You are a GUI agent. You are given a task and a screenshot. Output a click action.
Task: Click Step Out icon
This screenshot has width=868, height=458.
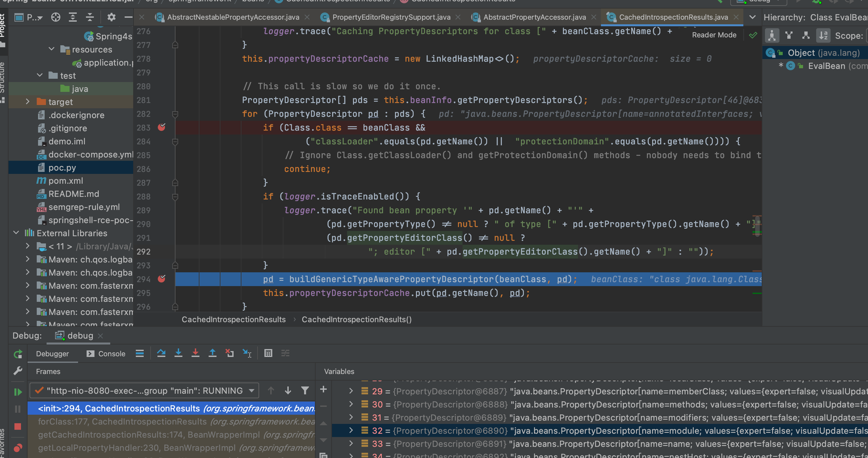coord(212,353)
